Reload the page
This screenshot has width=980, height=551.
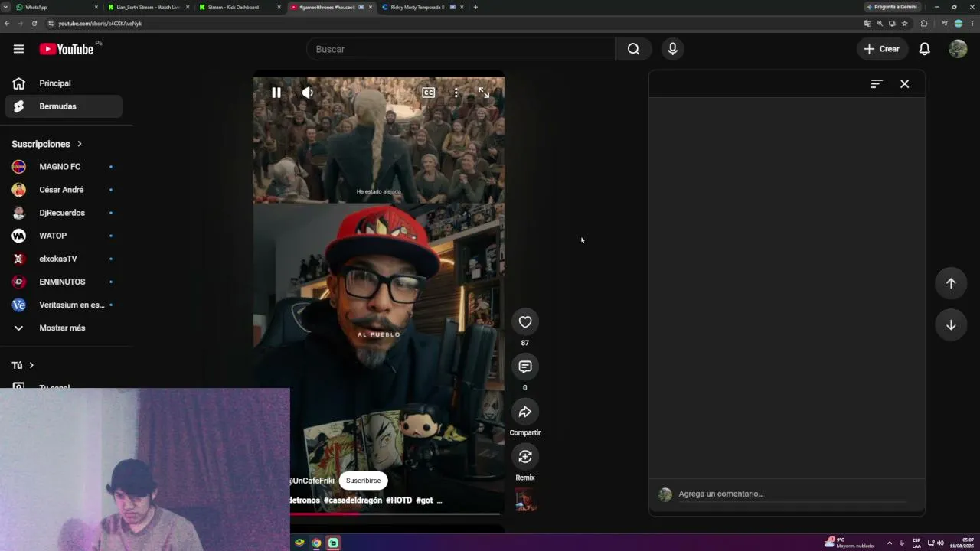click(34, 24)
